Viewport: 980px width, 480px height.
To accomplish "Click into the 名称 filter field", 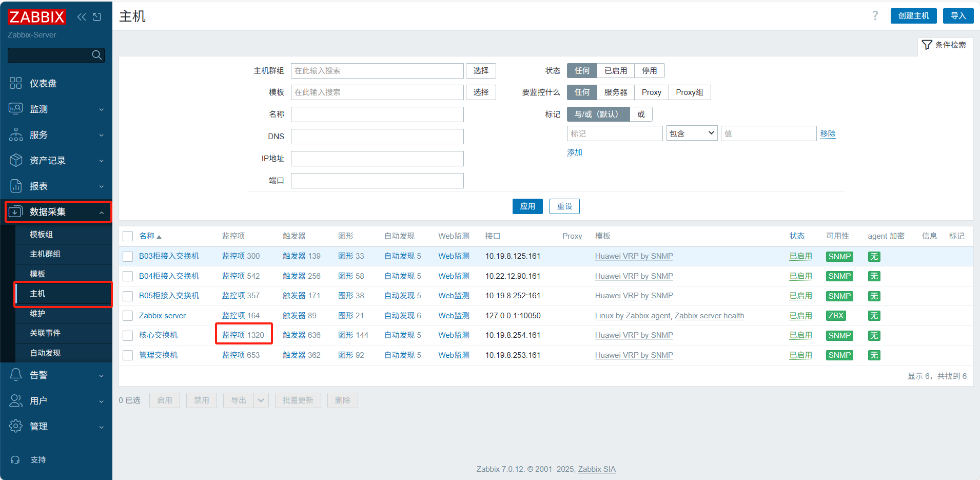I will click(377, 114).
